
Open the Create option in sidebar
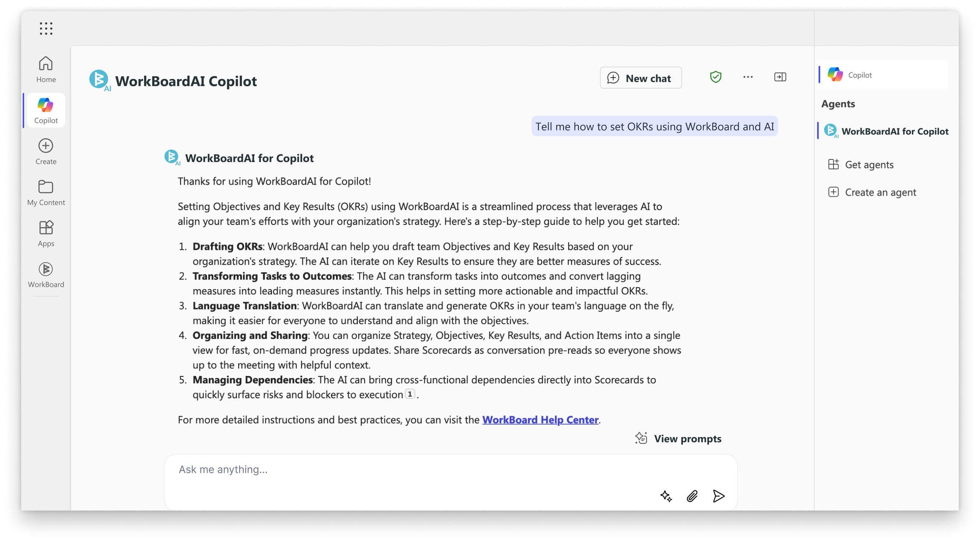click(x=46, y=152)
